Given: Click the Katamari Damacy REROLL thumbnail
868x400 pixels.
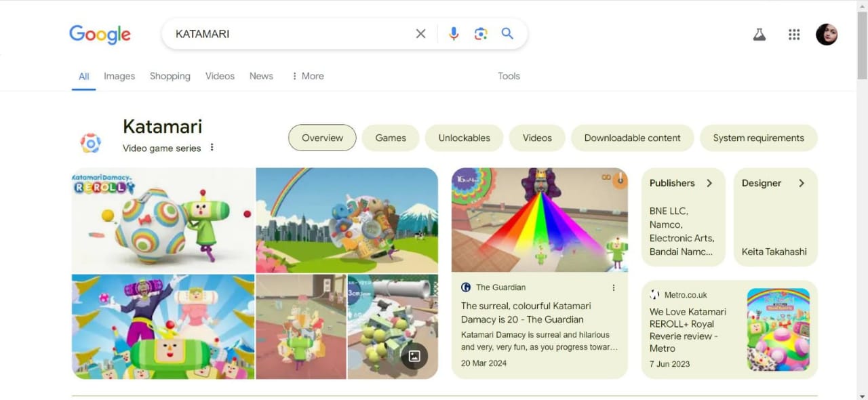Looking at the screenshot, I should pyautogui.click(x=163, y=218).
